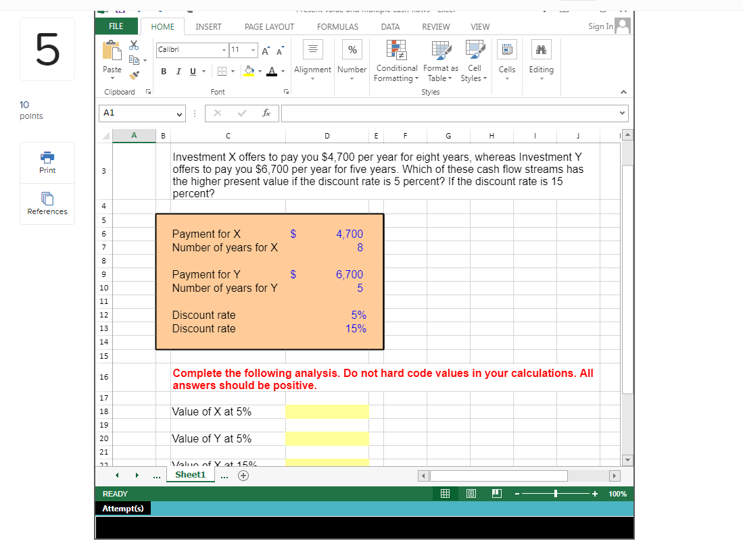Switch to the DATA ribbon tab
The height and width of the screenshot is (560, 743).
[390, 27]
